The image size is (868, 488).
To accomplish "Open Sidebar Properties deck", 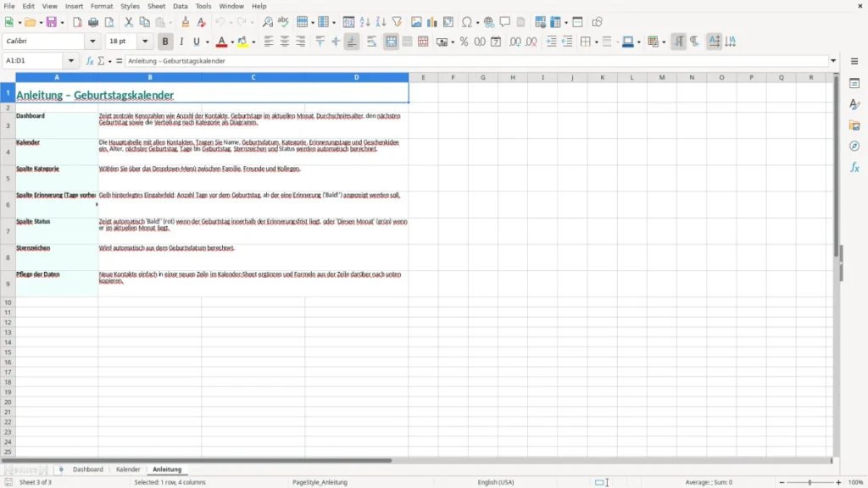I will (x=854, y=84).
